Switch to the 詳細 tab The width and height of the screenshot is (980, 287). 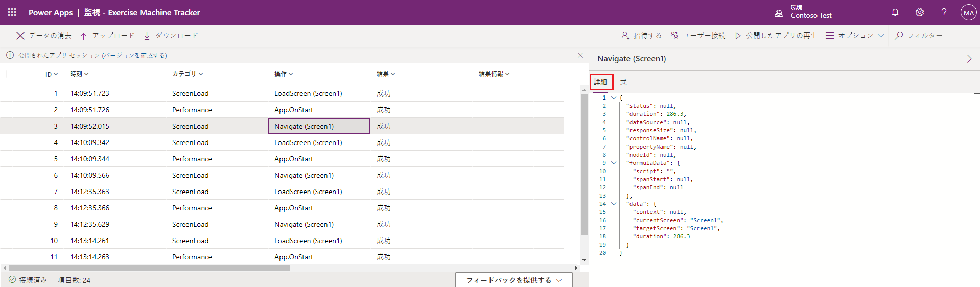(601, 82)
